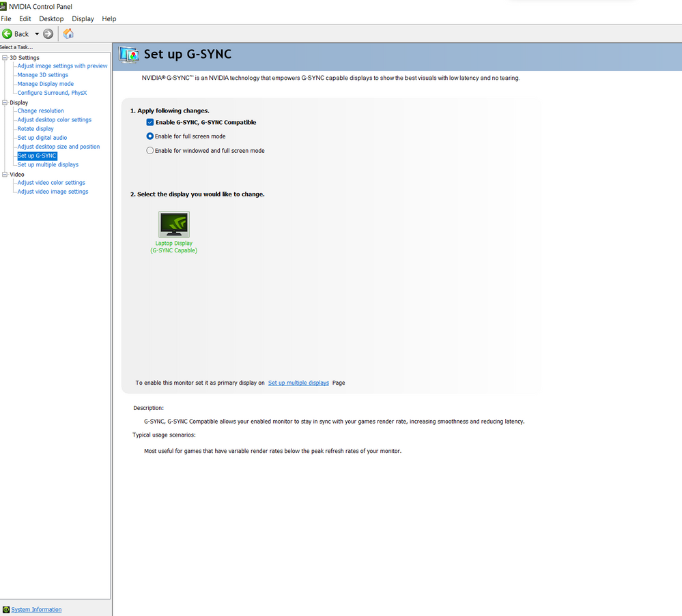682x616 pixels.
Task: Open Change resolution task
Action: (40, 111)
